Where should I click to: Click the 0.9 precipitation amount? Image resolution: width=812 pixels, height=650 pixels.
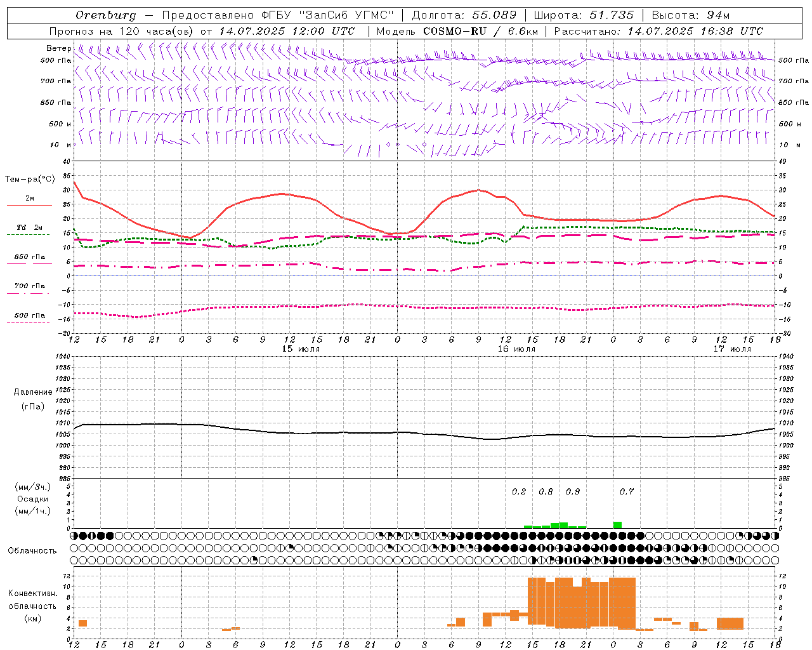click(x=573, y=491)
